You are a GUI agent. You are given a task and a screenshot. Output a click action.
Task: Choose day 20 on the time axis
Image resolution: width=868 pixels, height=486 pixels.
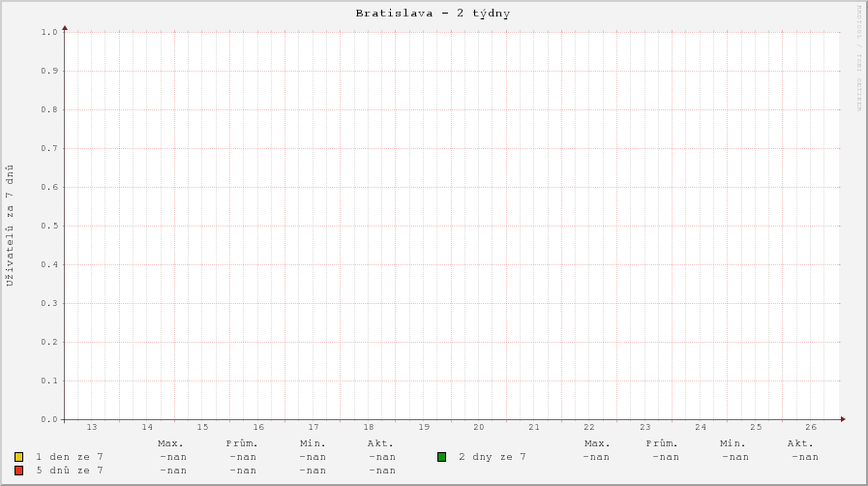(479, 427)
